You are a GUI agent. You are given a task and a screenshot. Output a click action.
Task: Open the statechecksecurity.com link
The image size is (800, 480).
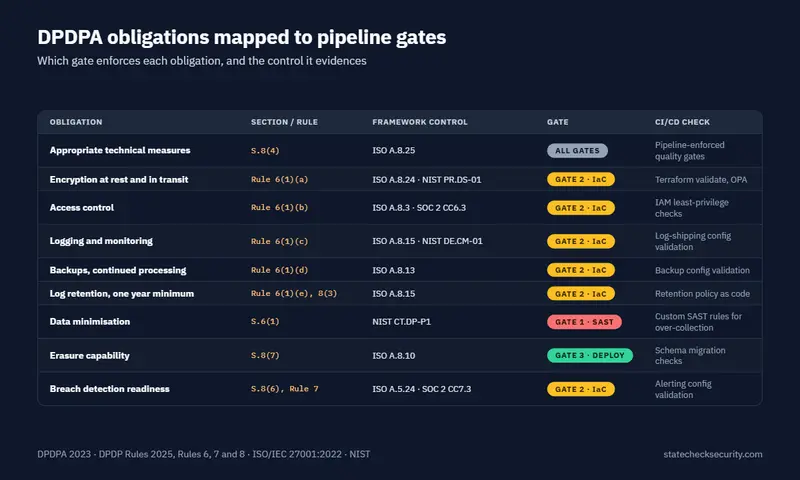click(x=713, y=454)
